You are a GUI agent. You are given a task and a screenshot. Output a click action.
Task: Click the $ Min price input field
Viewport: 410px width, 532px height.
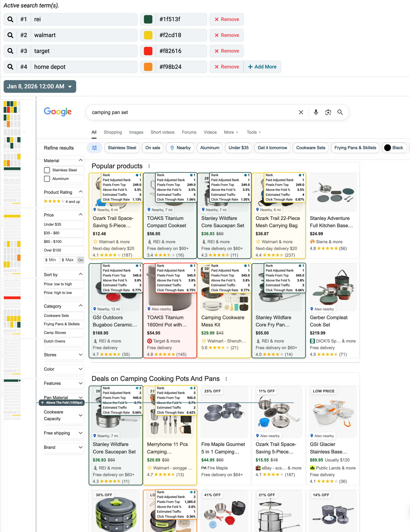point(52,260)
